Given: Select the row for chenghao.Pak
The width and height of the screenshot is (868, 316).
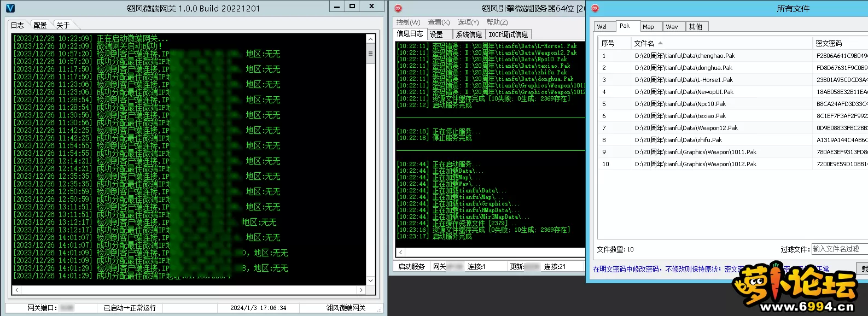Looking at the screenshot, I should click(733, 56).
